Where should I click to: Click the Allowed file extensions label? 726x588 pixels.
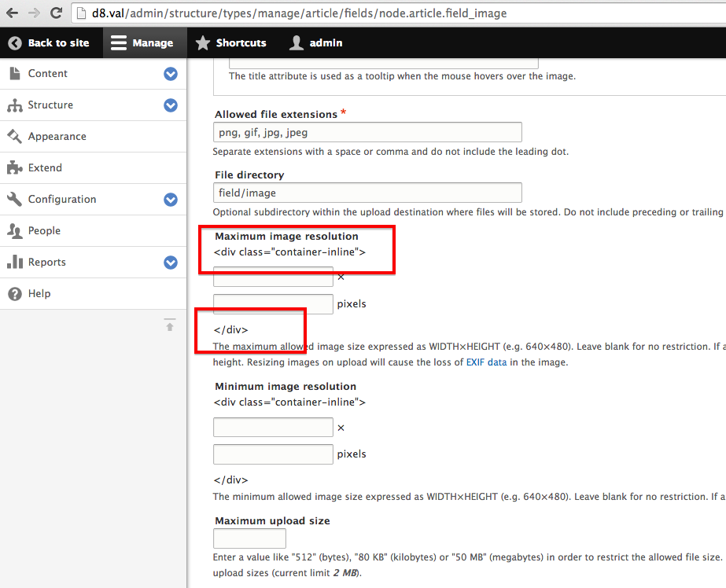point(276,114)
